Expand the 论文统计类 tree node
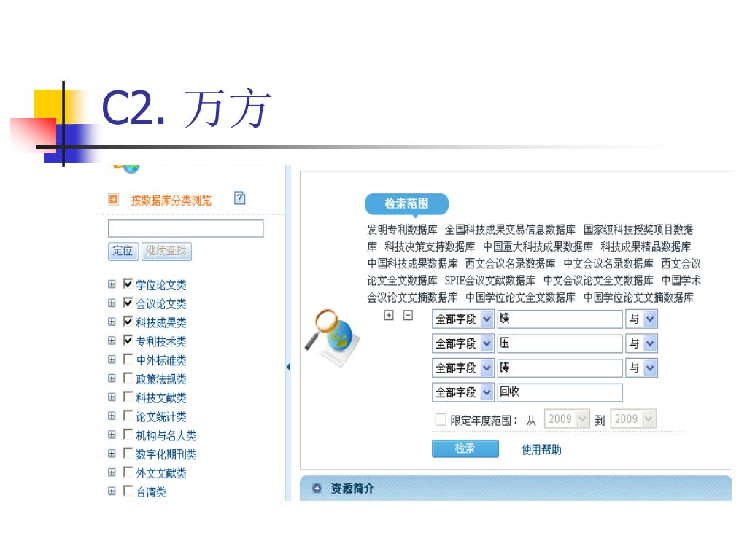Image resolution: width=747 pixels, height=560 pixels. pyautogui.click(x=112, y=416)
